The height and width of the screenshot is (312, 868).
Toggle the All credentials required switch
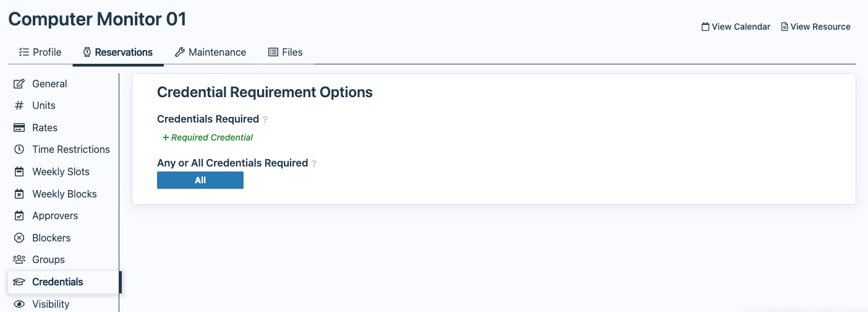200,180
